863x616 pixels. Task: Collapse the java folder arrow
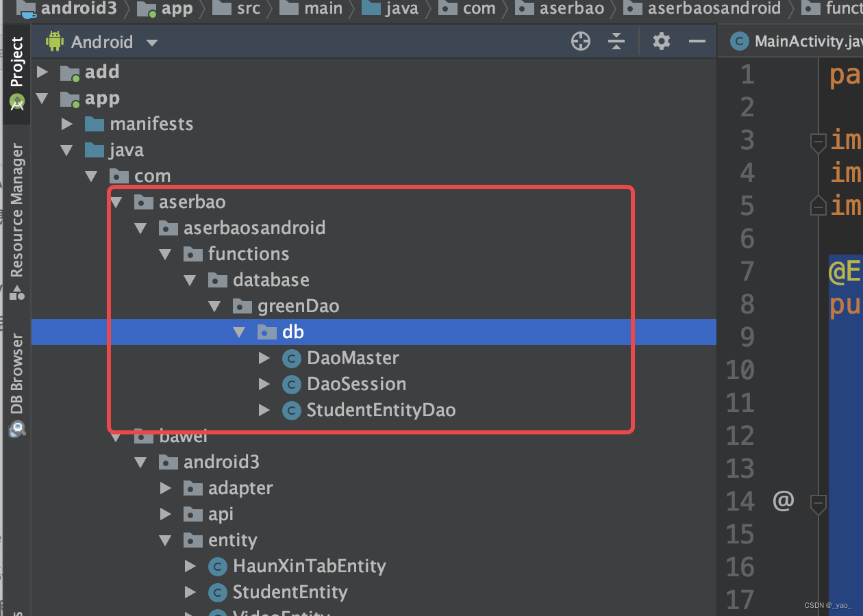click(x=67, y=150)
